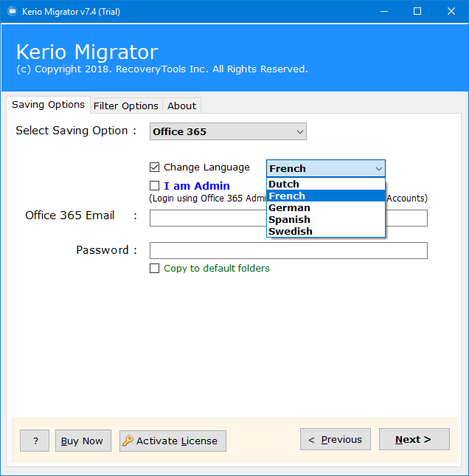Open the Filter Options tab
The image size is (469, 476).
[x=126, y=106]
